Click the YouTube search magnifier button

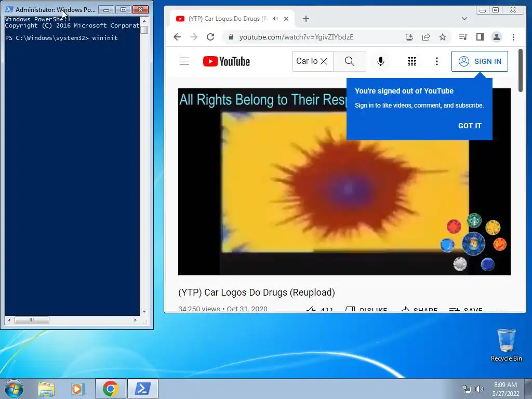point(350,61)
